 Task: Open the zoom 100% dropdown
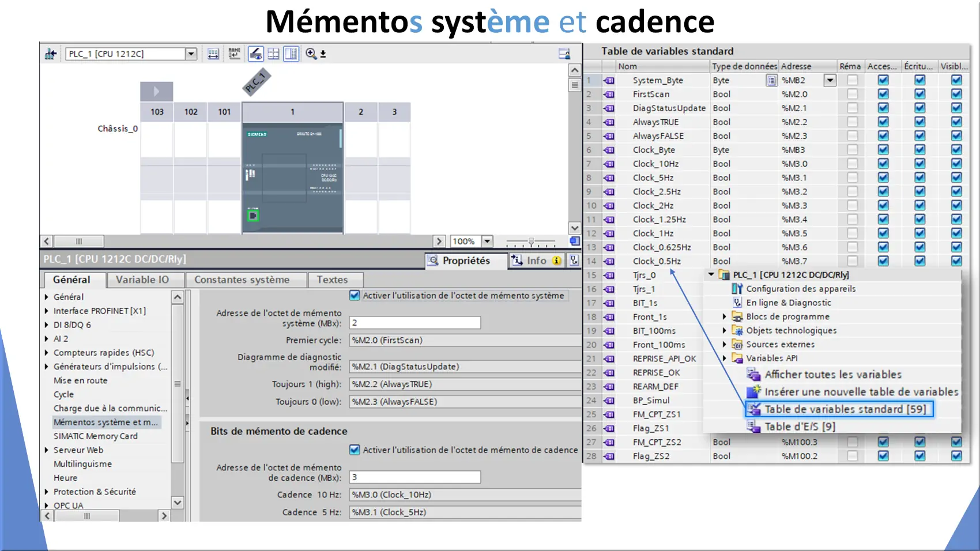click(487, 241)
